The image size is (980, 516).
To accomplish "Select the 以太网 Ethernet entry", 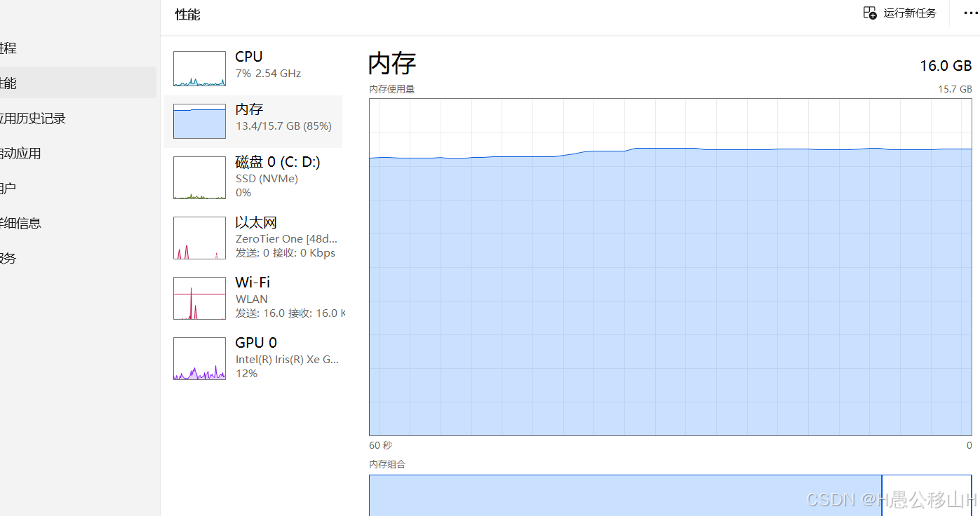I will (253, 237).
